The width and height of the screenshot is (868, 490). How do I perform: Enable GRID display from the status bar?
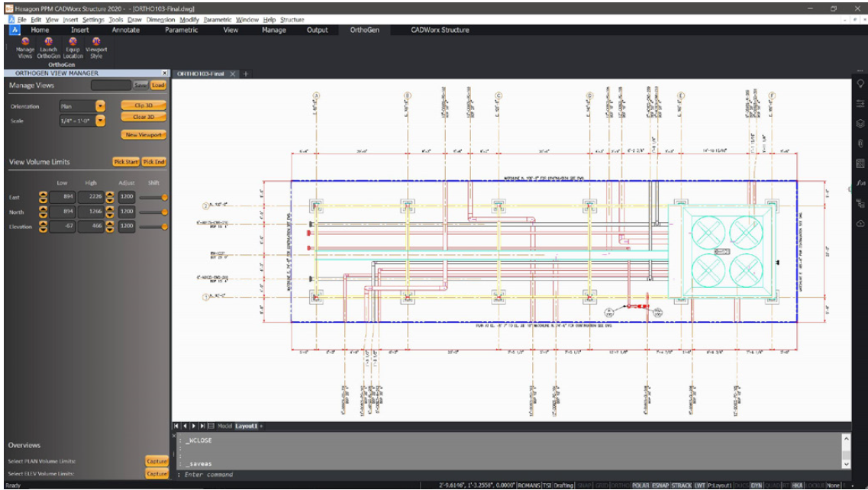[601, 483]
